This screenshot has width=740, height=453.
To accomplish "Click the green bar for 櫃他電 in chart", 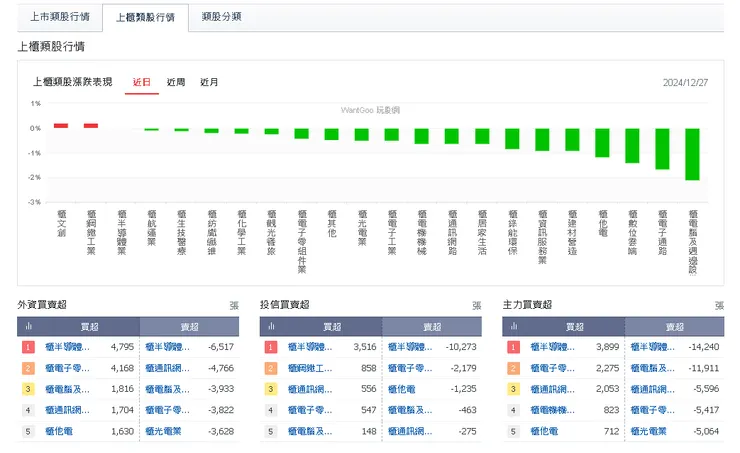I will (602, 143).
